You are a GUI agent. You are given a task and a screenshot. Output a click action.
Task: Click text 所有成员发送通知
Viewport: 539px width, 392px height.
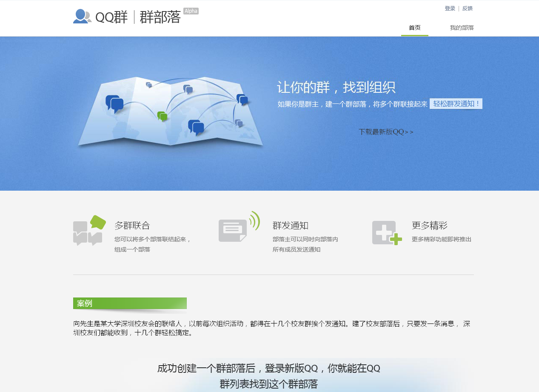coord(297,249)
